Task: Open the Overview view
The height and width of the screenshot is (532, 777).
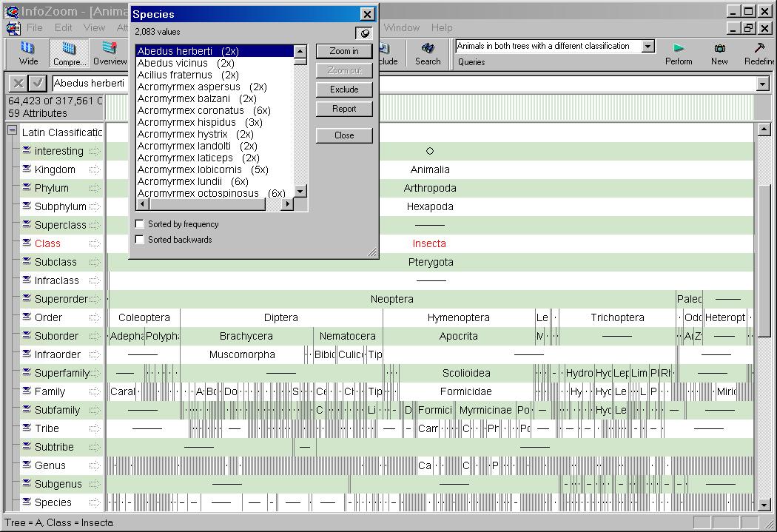Action: point(110,53)
